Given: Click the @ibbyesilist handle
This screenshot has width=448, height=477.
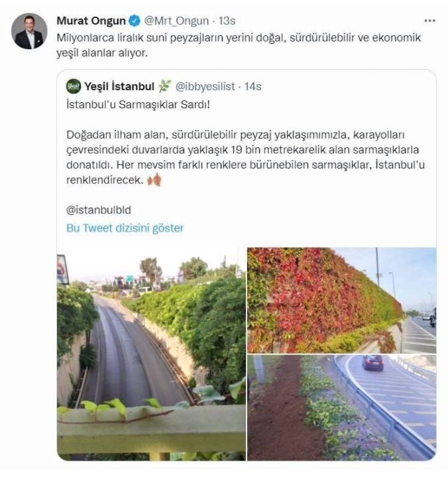Looking at the screenshot, I should click(x=206, y=86).
